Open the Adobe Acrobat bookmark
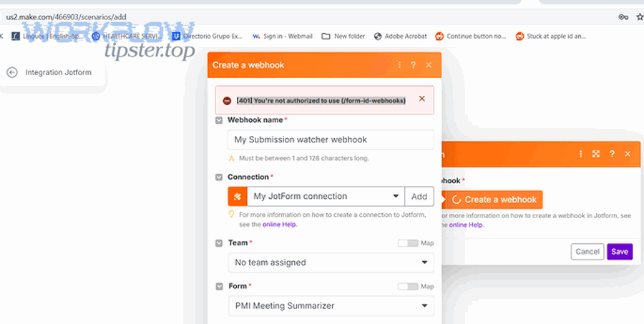Image resolution: width=644 pixels, height=324 pixels. coord(401,36)
